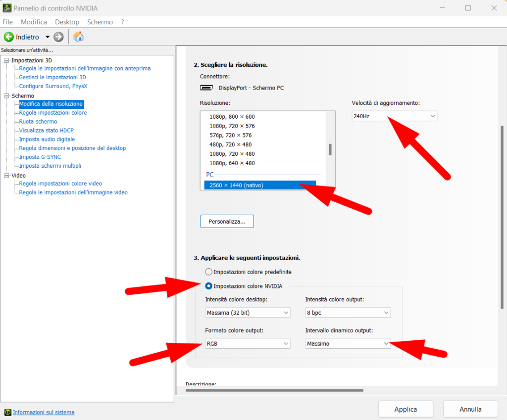
Task: Select resolution 1080p, 720 × 576
Action: (x=232, y=126)
